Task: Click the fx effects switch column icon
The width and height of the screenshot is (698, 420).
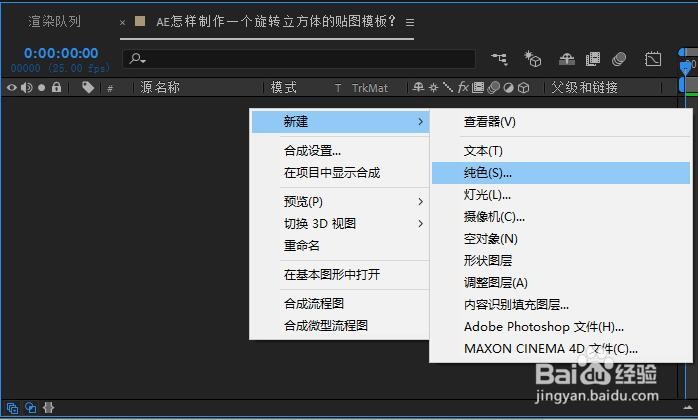Action: (x=463, y=87)
